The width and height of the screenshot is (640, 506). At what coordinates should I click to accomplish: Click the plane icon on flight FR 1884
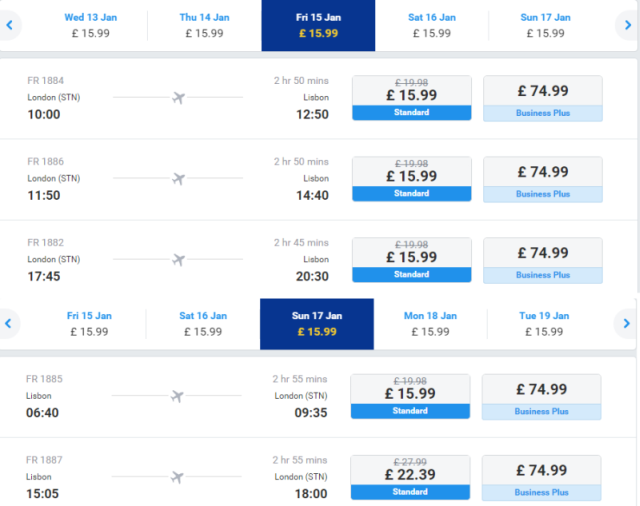[178, 98]
